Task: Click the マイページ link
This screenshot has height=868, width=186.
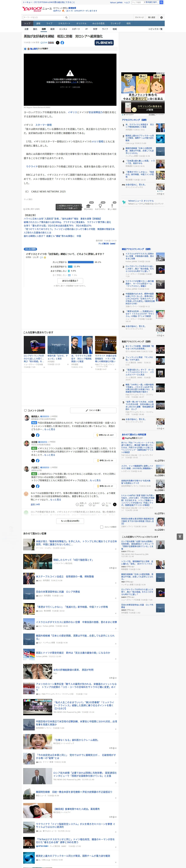Action: 139,18
